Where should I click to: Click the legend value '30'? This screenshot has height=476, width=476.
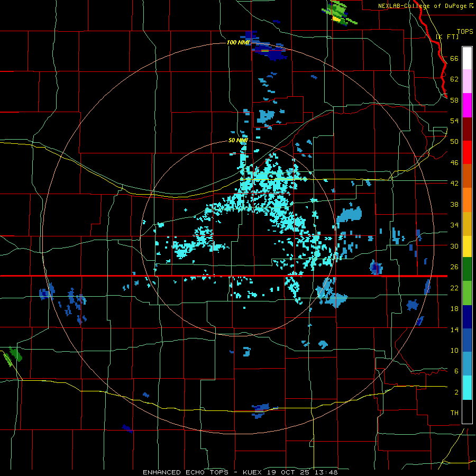[x=454, y=246]
